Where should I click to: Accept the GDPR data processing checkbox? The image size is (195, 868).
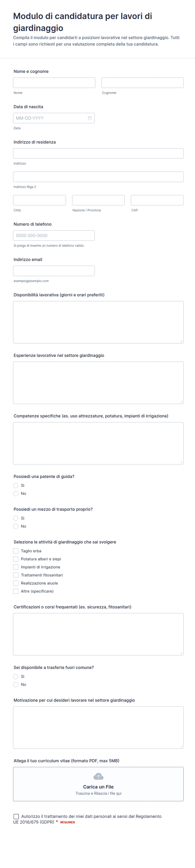(x=16, y=816)
